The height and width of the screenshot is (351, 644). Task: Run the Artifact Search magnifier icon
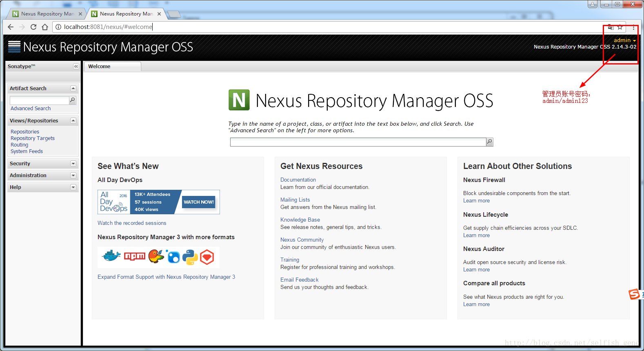73,100
